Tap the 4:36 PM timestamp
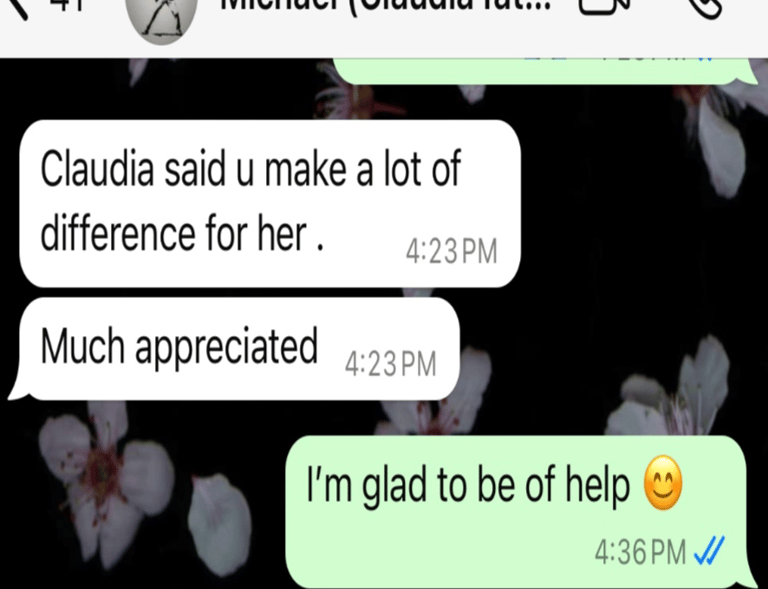 [x=640, y=552]
